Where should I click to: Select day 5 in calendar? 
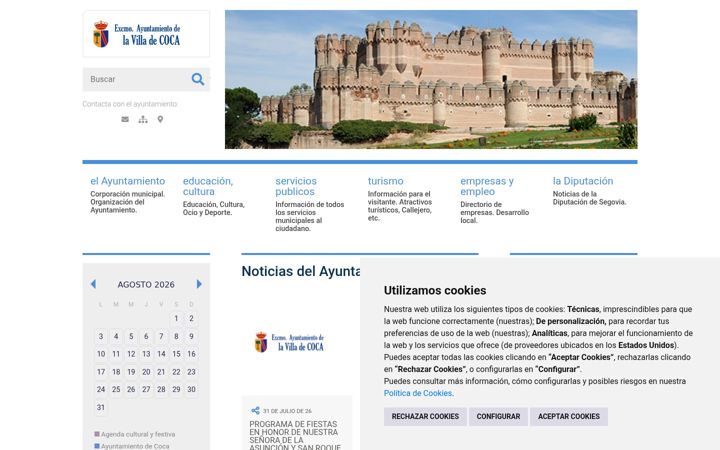tap(131, 337)
